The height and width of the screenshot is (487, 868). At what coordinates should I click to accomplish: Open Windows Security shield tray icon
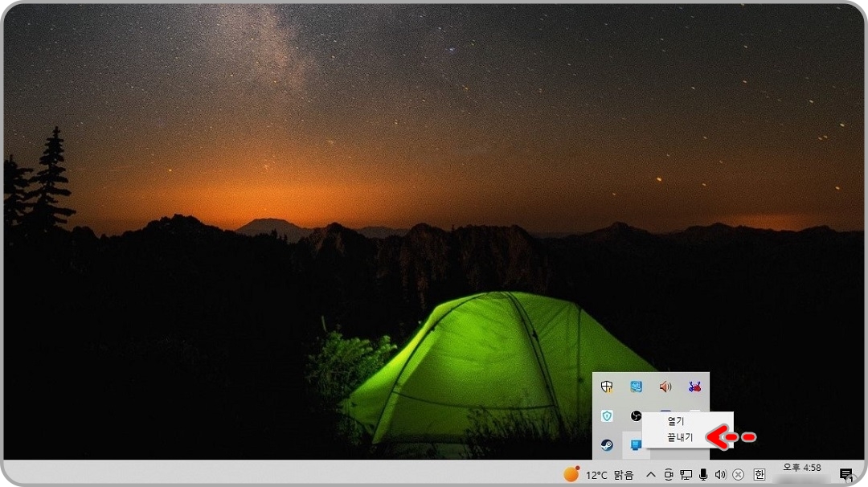coord(607,387)
